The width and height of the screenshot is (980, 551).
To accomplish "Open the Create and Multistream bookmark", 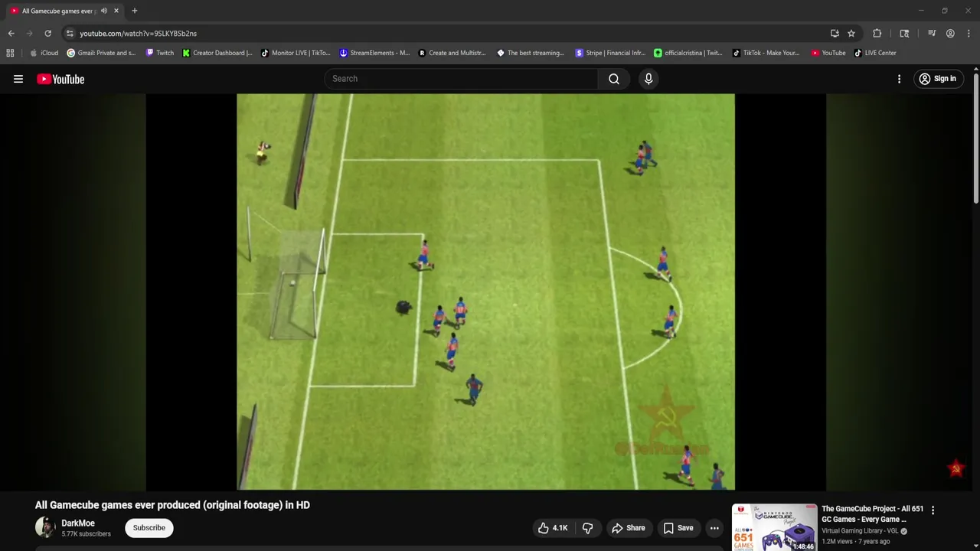I will pyautogui.click(x=452, y=53).
